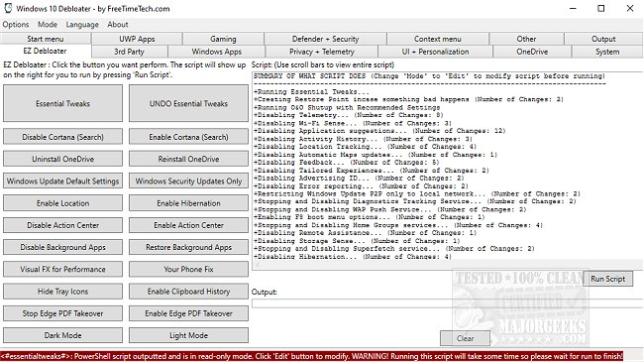This screenshot has height=362, width=644.
Task: Open the Privacy + Telemetry tab
Action: 322,52
